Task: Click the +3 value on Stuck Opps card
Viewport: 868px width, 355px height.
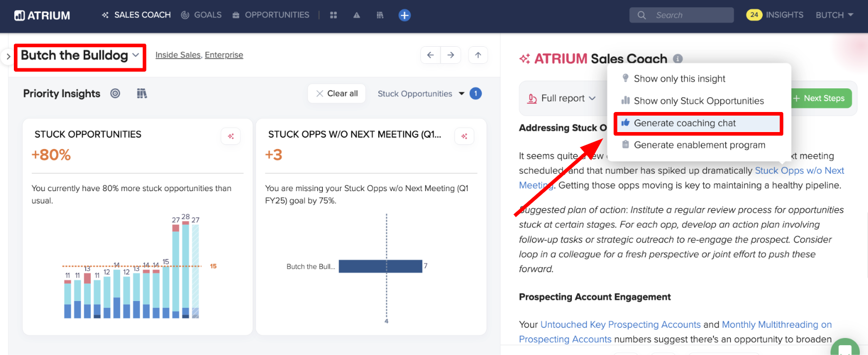Action: pyautogui.click(x=274, y=155)
